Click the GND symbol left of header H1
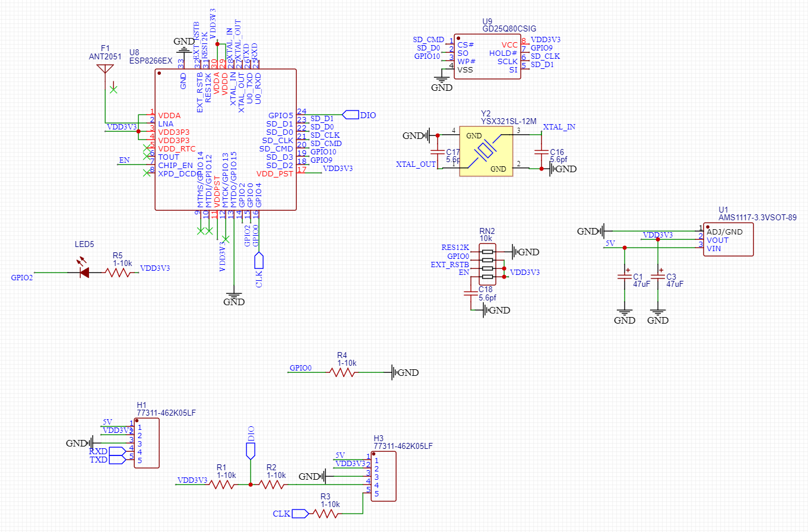The image size is (808, 532). [x=80, y=443]
